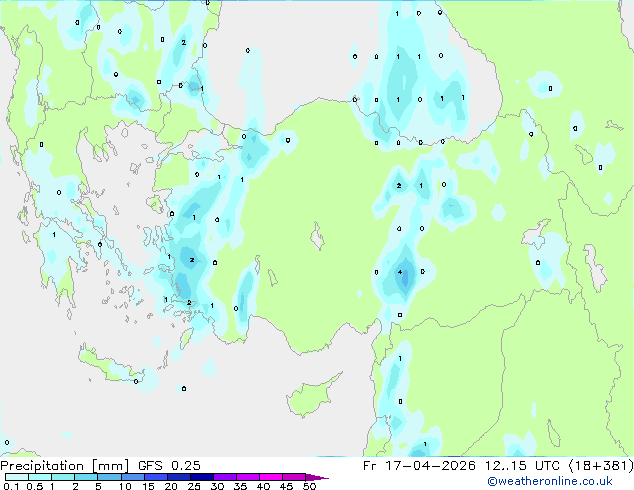Image resolution: width=634 pixels, height=490 pixels.
Task: Click the 'Precipitation [mm]' title text
Action: [x=65, y=466]
